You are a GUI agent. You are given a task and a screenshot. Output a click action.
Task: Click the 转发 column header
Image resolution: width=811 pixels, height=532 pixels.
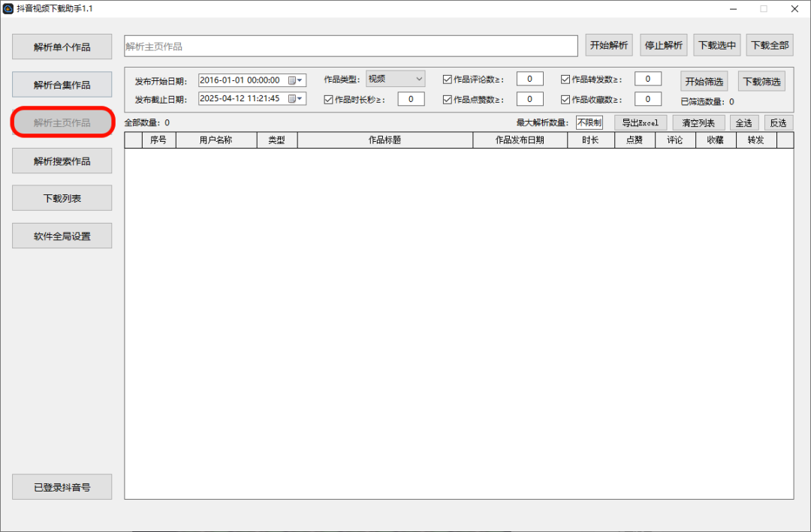tap(756, 140)
